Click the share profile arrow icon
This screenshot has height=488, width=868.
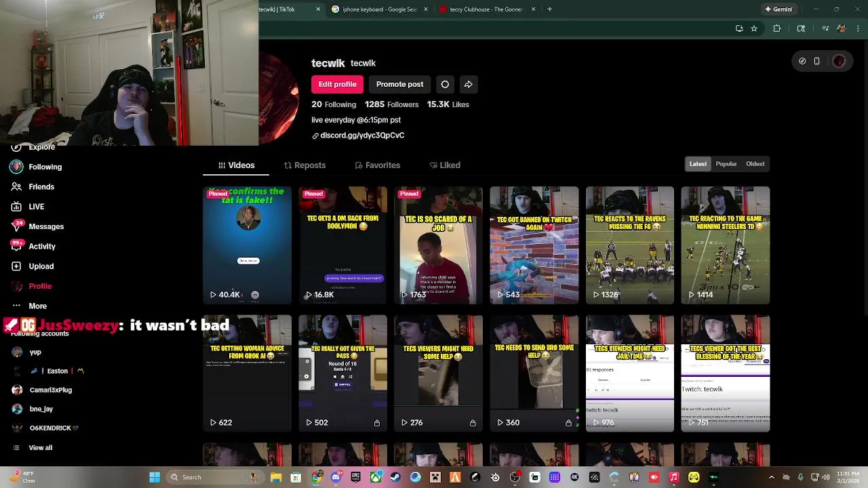click(x=468, y=84)
